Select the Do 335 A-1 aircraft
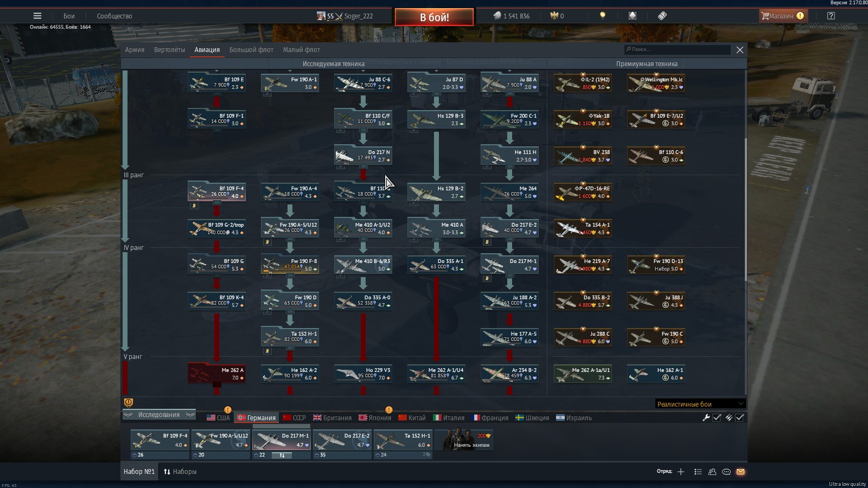The width and height of the screenshot is (868, 488). click(x=436, y=265)
